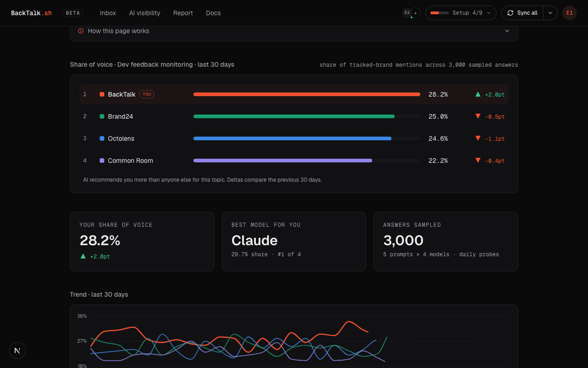
Task: Click the -0.4pt delta for Common Room
Action: pos(495,161)
